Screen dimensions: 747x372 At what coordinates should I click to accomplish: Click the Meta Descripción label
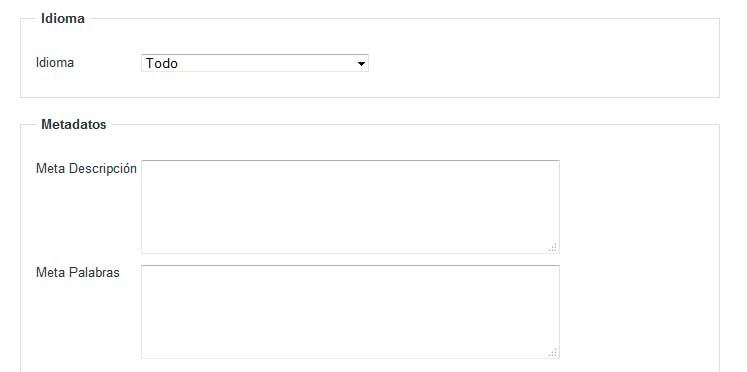pyautogui.click(x=86, y=169)
